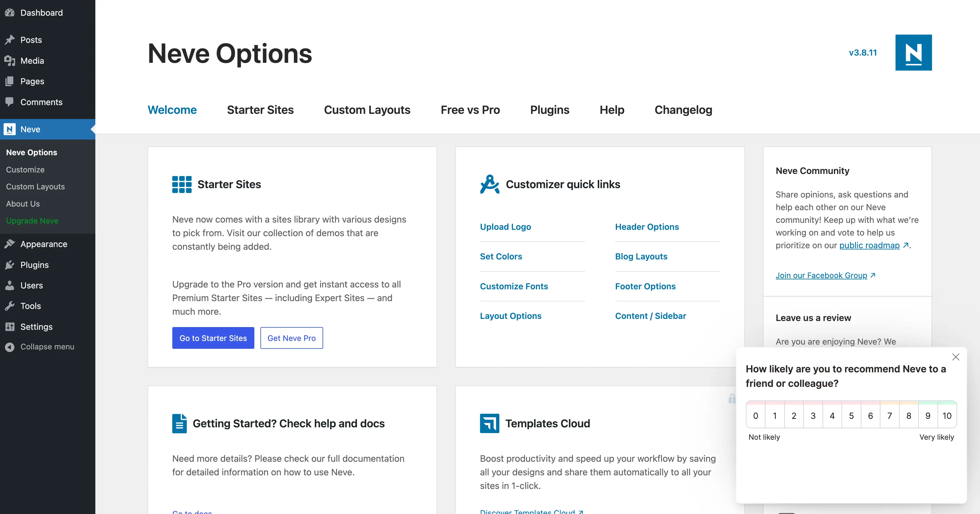Click the Plugins plug icon

pos(10,265)
